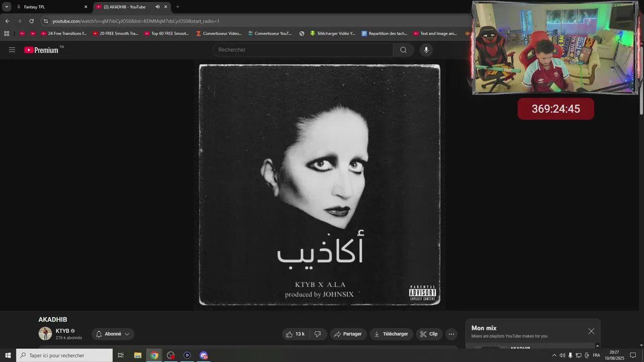Screen dimensions: 644x362
Task: Open the 20:27 clock and calendar
Action: coord(614,355)
